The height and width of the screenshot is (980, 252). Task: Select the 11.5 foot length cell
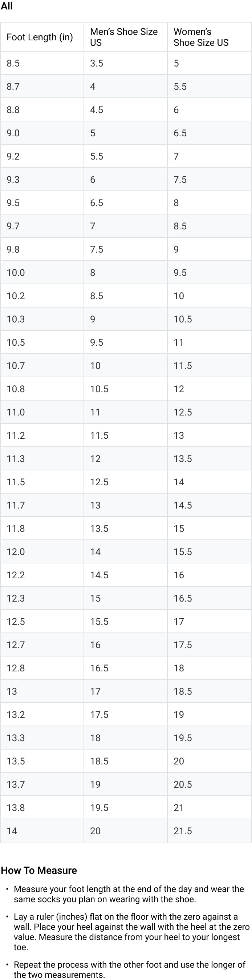click(x=42, y=482)
